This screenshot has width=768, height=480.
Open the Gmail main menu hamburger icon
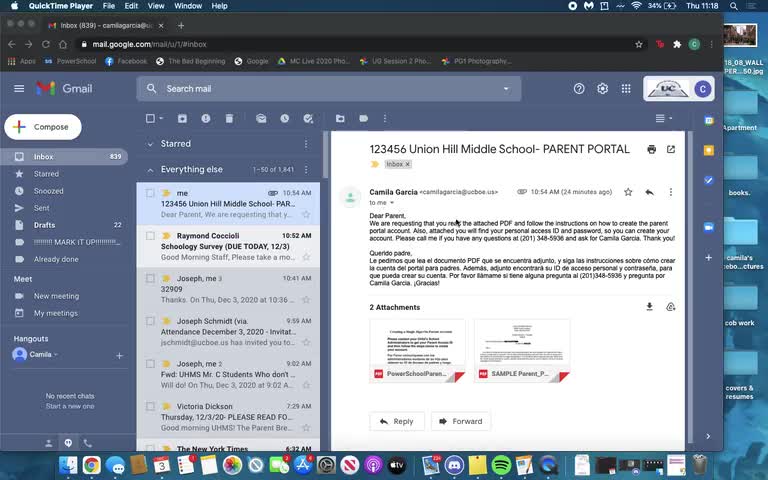coord(19,89)
